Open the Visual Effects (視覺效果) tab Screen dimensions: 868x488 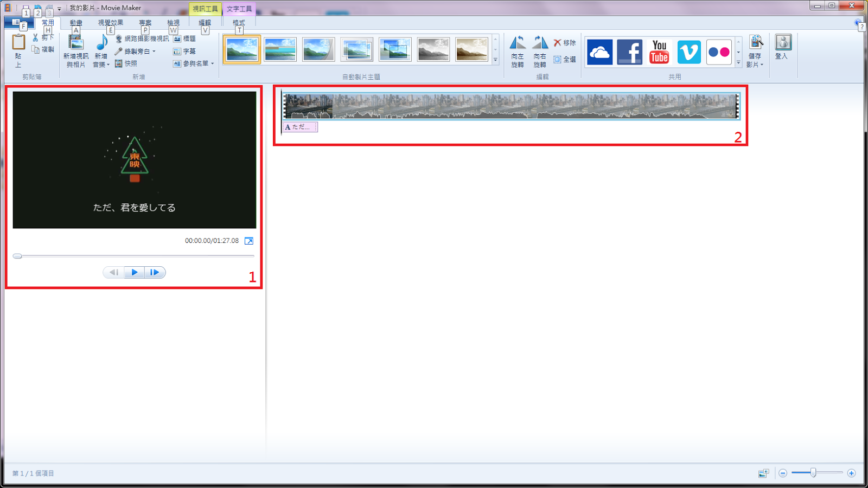(x=111, y=23)
